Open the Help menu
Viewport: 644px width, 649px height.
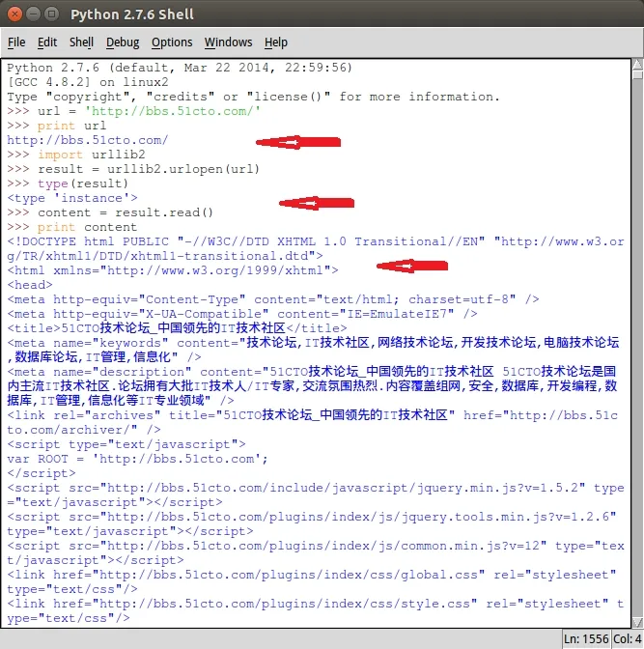275,42
